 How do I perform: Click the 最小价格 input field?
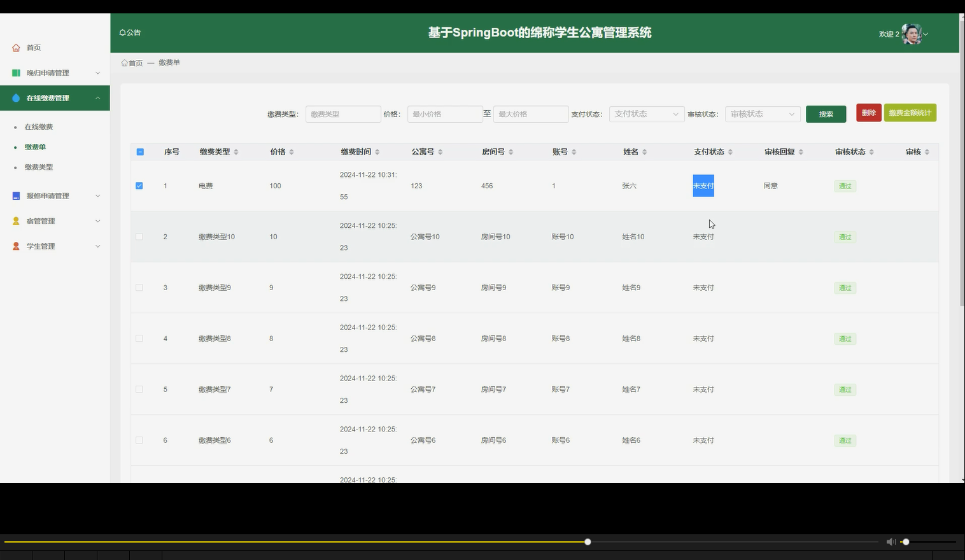coord(444,113)
